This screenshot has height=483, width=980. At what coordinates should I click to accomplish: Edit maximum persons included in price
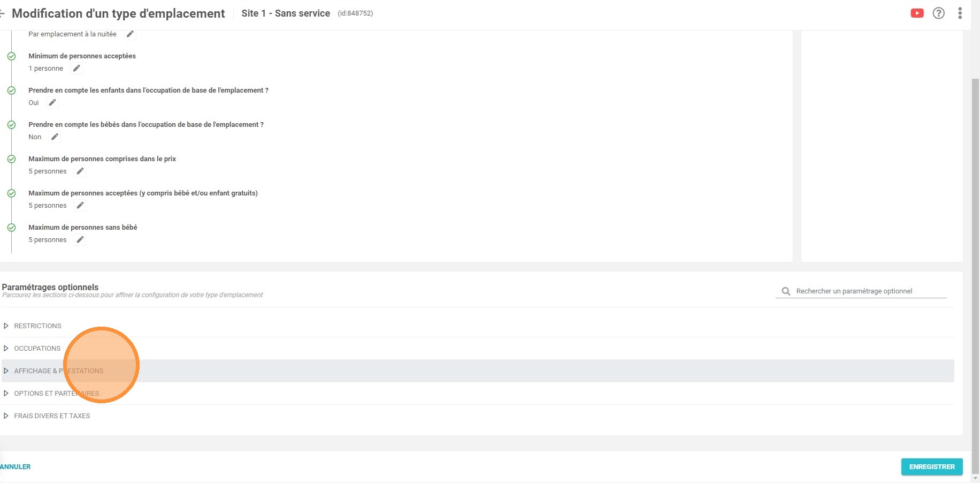(80, 171)
